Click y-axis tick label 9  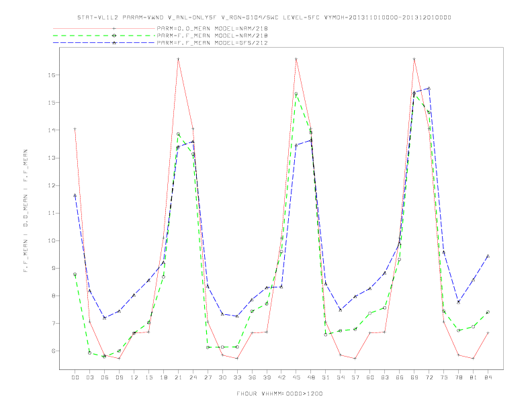pos(54,268)
